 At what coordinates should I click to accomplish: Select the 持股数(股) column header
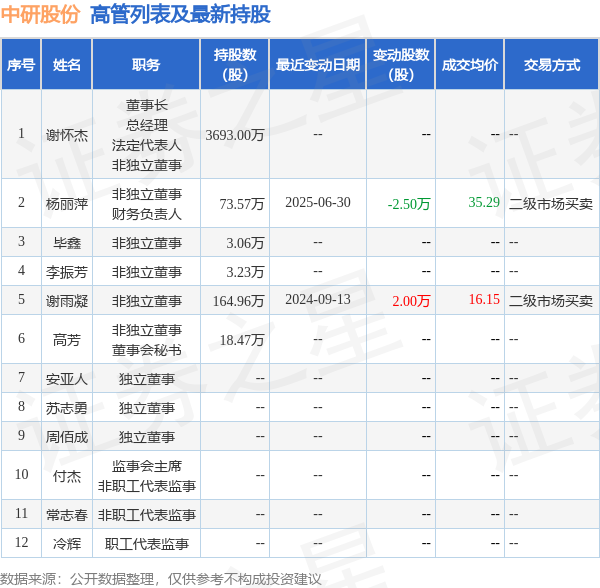click(x=235, y=65)
